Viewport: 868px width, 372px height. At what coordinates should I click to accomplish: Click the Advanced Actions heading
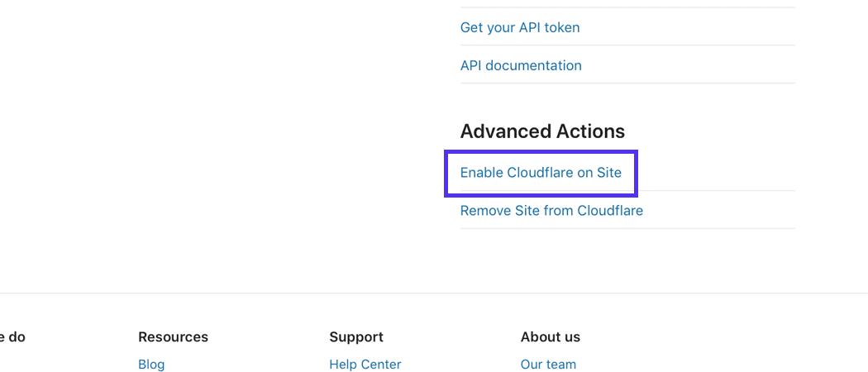pyautogui.click(x=542, y=131)
